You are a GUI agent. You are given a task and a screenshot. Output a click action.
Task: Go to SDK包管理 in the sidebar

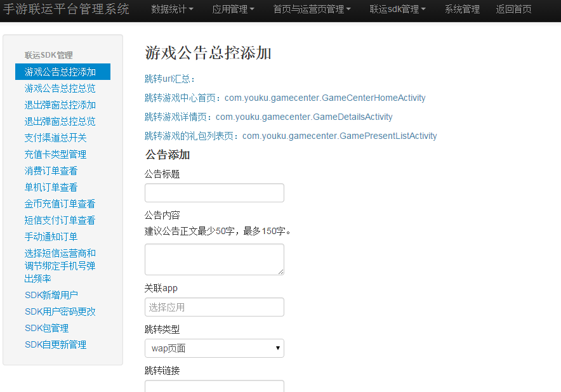pos(46,328)
